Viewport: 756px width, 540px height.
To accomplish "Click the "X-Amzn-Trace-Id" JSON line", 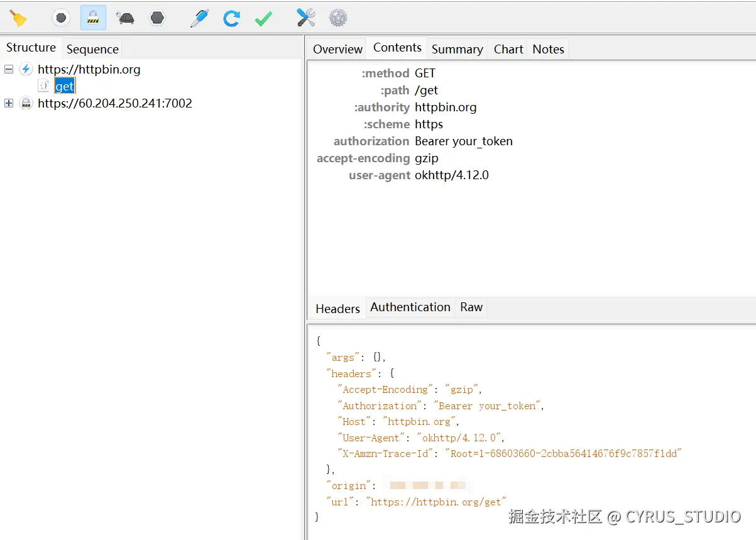I will [510, 453].
